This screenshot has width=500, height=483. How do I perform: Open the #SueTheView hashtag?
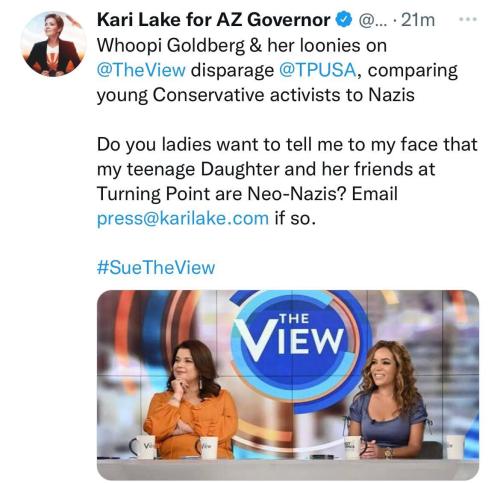[x=156, y=268]
